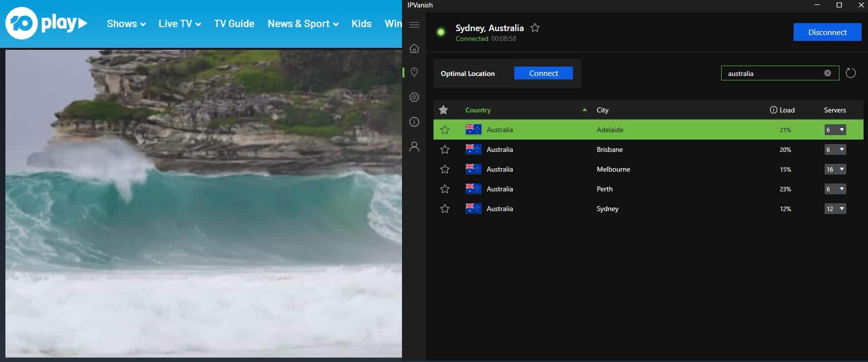Click the Sydney, Australia connection title
This screenshot has width=868, height=362.
click(x=489, y=28)
